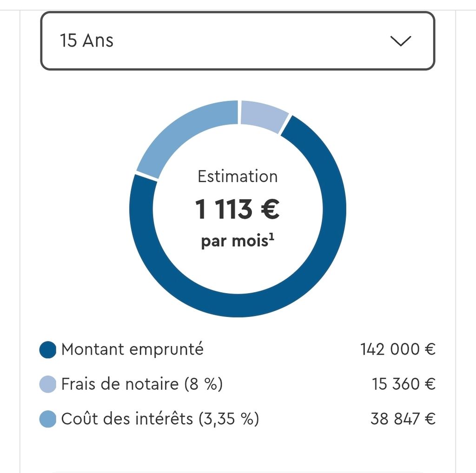Click the chevron arrow in duration selector
Viewport: 476px width, 473px height.
(400, 41)
